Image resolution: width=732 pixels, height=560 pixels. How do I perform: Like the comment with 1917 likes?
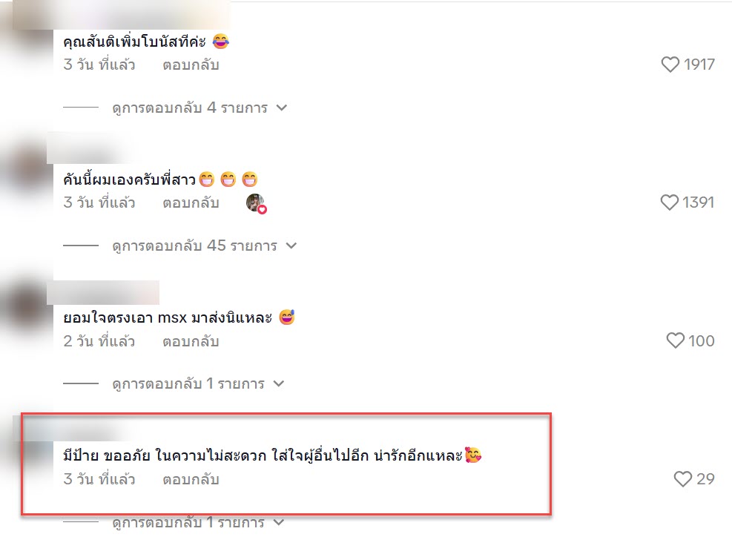click(670, 65)
